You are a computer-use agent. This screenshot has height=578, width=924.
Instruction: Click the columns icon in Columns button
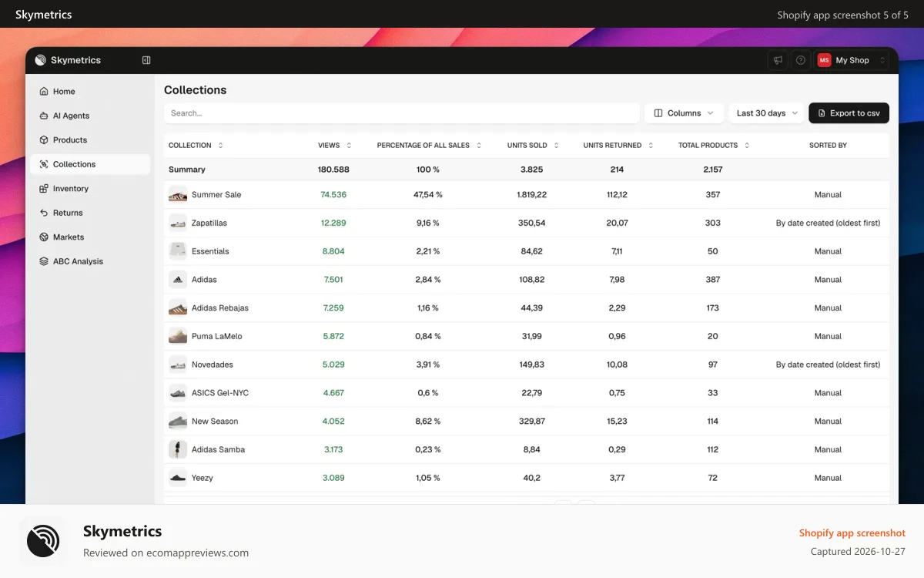point(658,113)
